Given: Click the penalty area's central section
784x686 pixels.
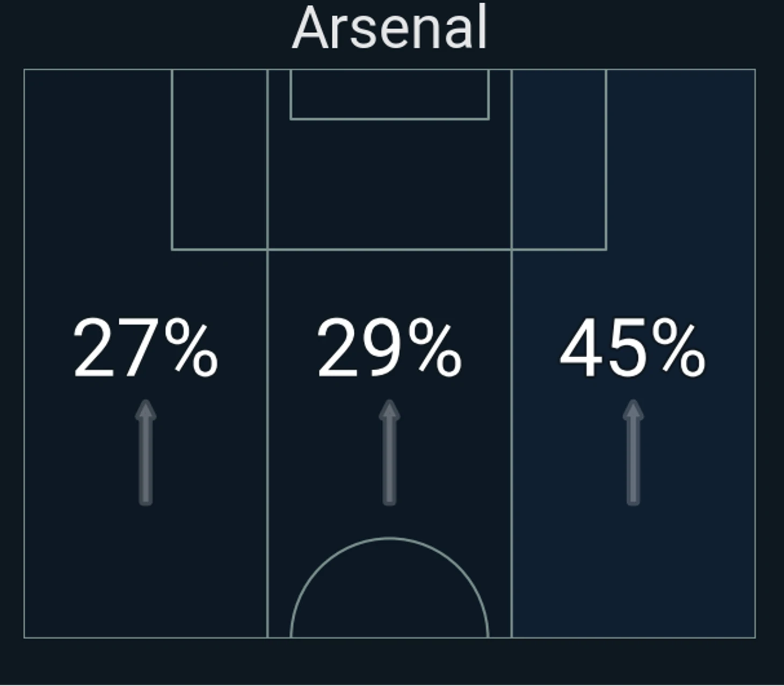Looking at the screenshot, I should click(x=389, y=183).
